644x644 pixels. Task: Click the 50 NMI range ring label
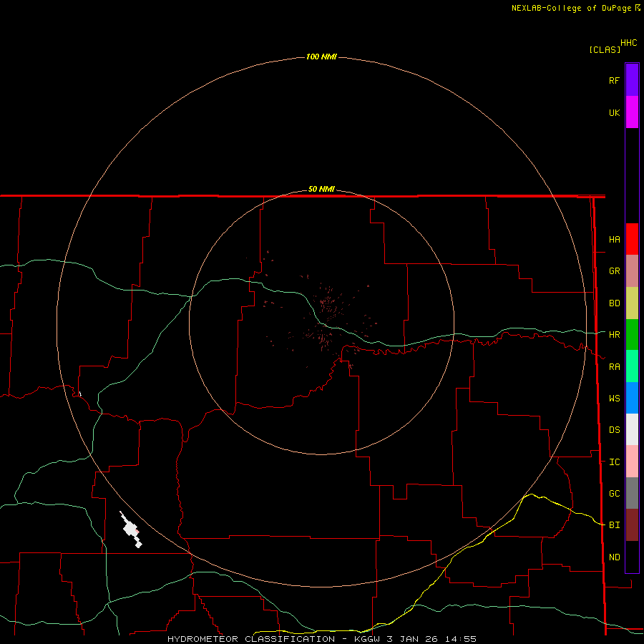click(321, 190)
